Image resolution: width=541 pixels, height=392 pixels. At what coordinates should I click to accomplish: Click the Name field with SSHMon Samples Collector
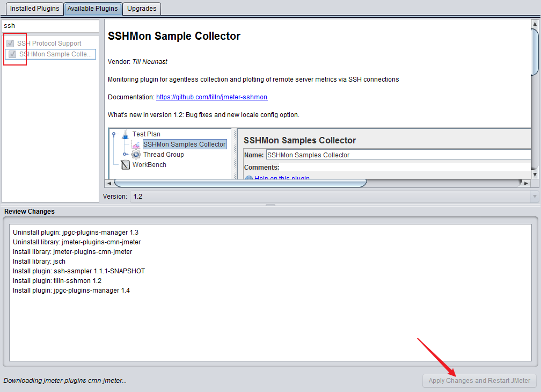pyautogui.click(x=398, y=155)
